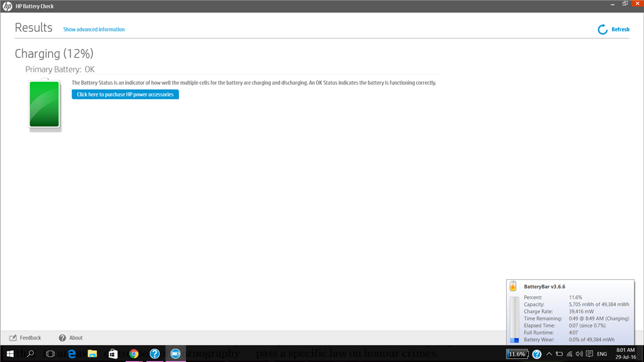The height and width of the screenshot is (362, 644).
Task: Click Elapsed Time value 0:07 (since 0.7%)
Action: [587, 325]
